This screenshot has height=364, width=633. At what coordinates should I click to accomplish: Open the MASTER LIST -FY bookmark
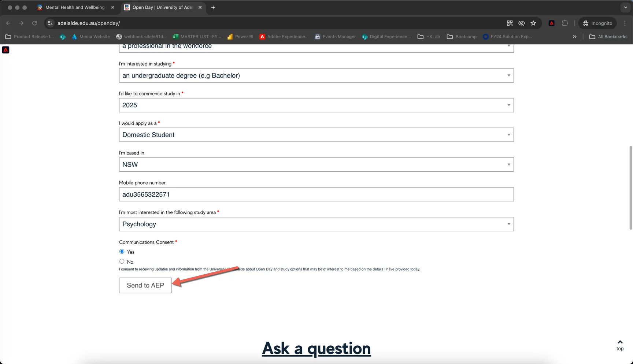197,37
